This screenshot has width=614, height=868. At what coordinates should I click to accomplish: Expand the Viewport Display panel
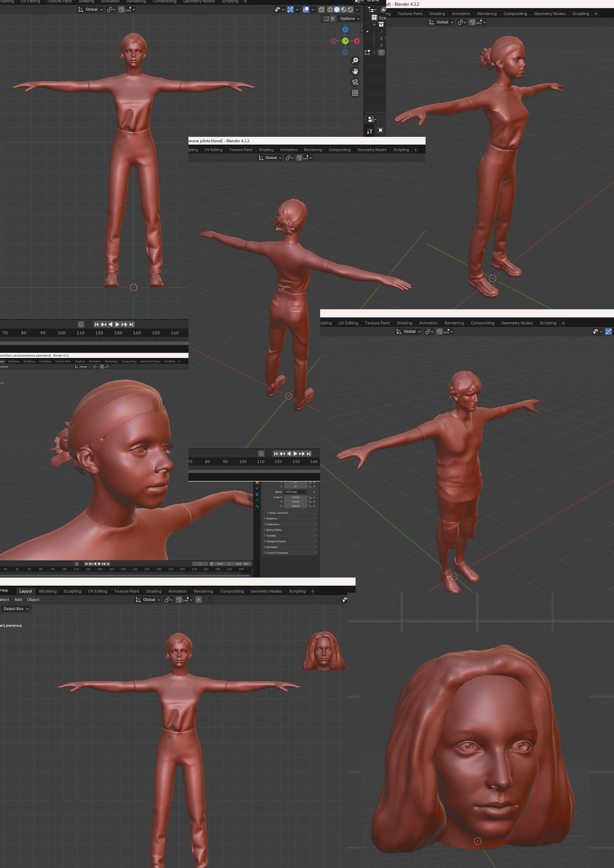pos(290,541)
